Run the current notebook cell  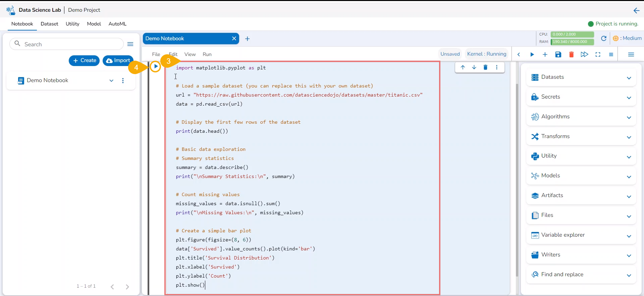coord(156,66)
